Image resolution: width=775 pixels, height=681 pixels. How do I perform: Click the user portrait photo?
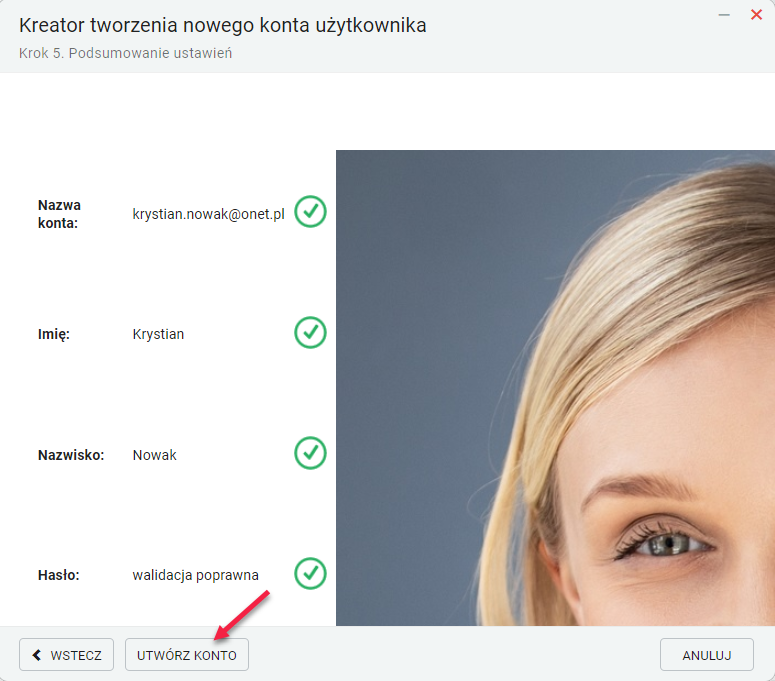point(556,388)
